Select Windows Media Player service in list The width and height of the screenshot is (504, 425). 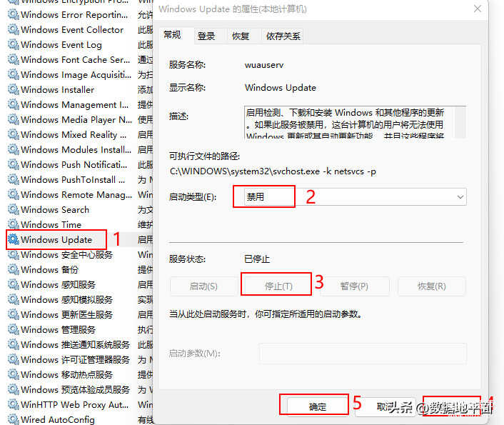[x=76, y=119]
